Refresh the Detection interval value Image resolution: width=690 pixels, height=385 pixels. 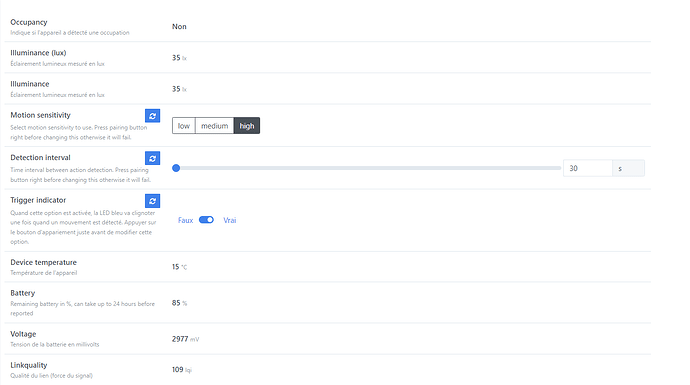[152, 158]
